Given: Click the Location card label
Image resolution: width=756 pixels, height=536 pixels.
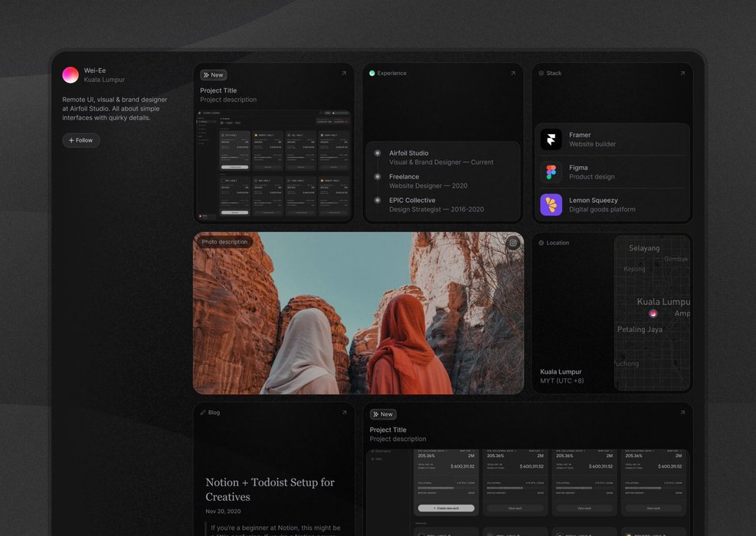Looking at the screenshot, I should coord(558,243).
